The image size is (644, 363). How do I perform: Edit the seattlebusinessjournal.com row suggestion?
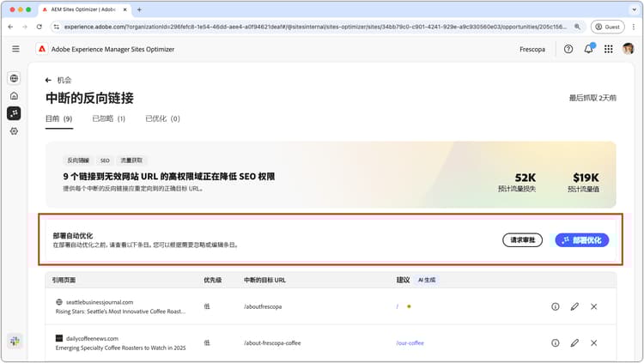pos(574,306)
